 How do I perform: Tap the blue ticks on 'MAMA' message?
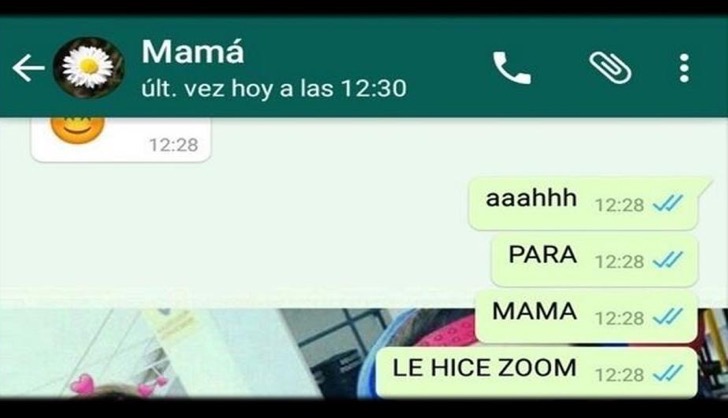(x=668, y=317)
